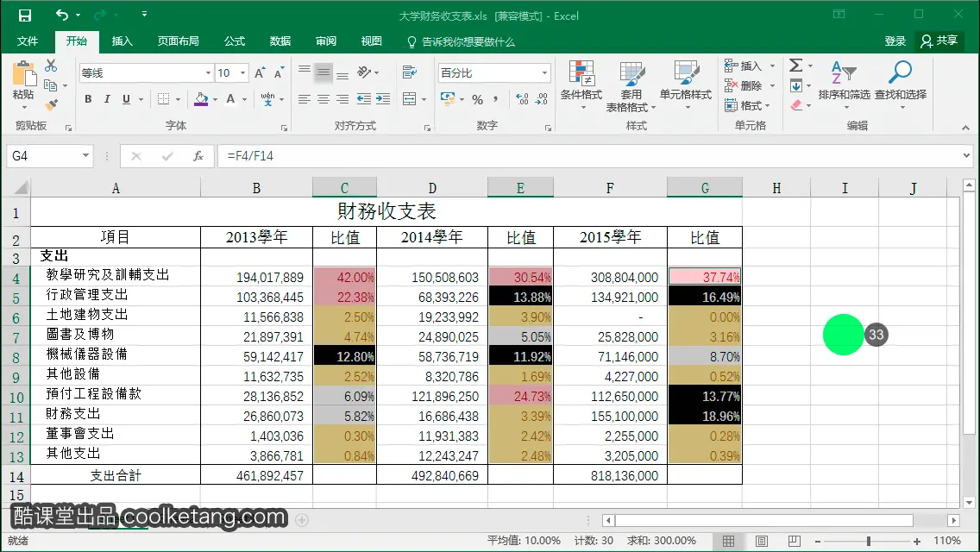Screen dimensions: 980x552
Task: Switch to the 视图 View tab
Action: point(371,41)
